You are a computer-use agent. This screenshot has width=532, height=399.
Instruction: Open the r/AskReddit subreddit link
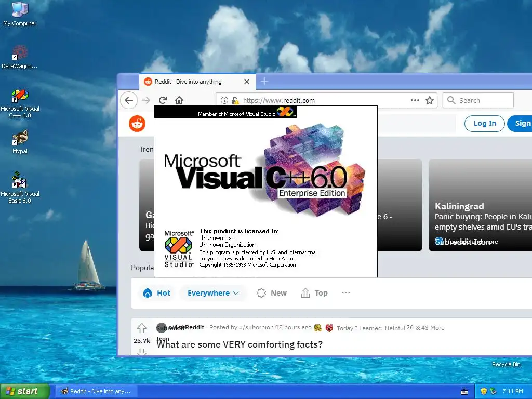coord(185,327)
